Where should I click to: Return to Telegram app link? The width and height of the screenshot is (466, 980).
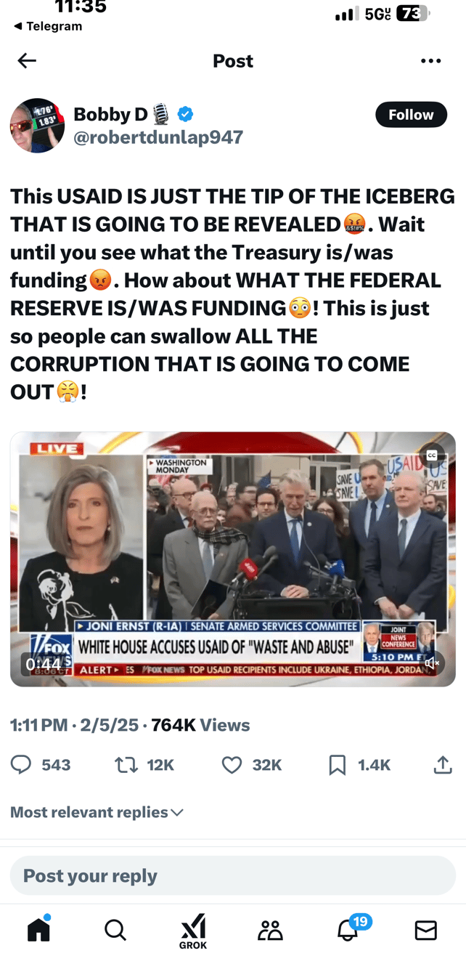47,26
